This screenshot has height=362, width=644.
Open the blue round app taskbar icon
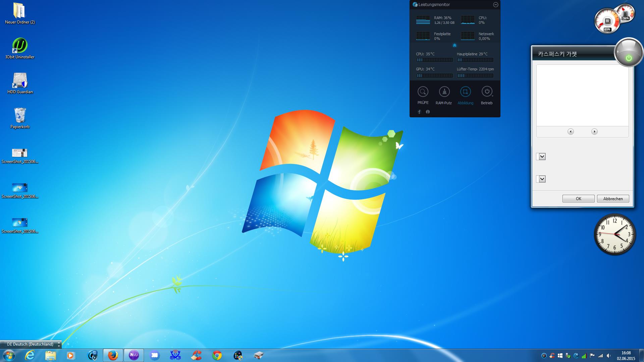point(154,355)
